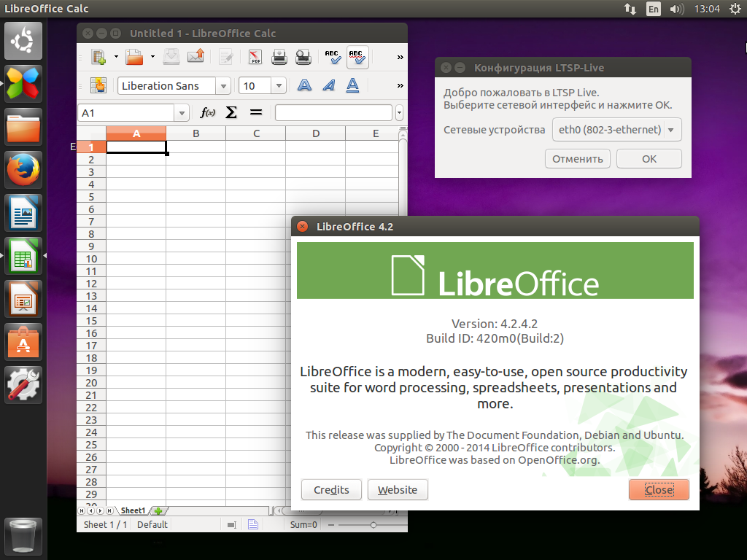This screenshot has width=747, height=560.
Task: Click Sum=0 in the status bar
Action: coord(303,525)
